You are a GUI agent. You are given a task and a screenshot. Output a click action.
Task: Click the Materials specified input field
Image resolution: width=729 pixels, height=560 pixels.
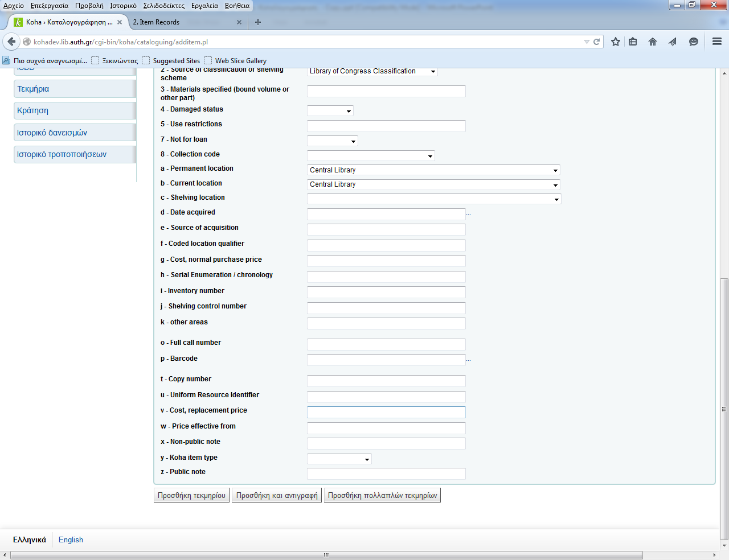tap(386, 91)
